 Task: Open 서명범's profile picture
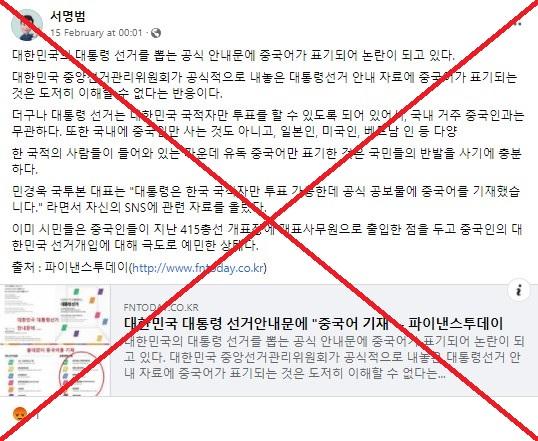click(x=27, y=25)
